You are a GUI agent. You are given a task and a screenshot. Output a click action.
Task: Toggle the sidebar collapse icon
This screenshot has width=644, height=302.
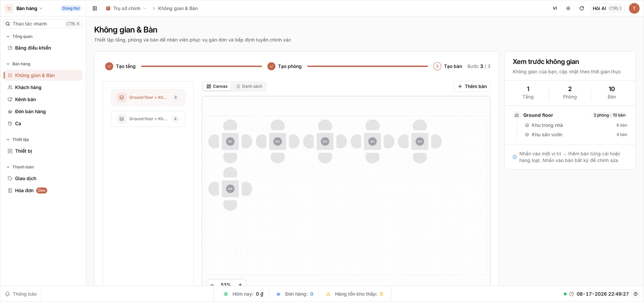(95, 8)
